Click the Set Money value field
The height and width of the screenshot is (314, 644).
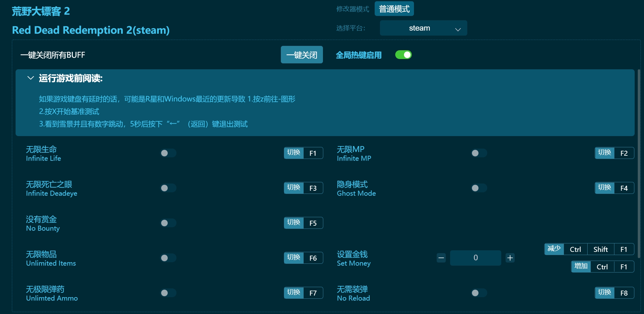point(476,258)
